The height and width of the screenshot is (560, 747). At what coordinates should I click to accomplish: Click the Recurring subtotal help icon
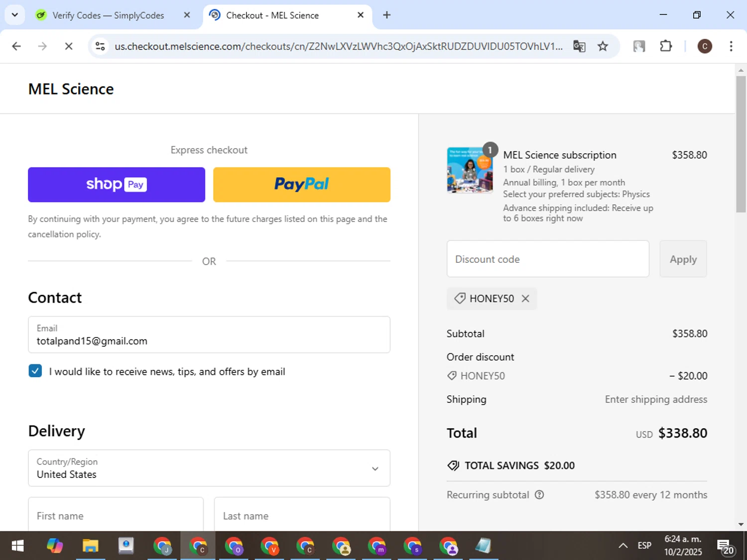pyautogui.click(x=539, y=495)
